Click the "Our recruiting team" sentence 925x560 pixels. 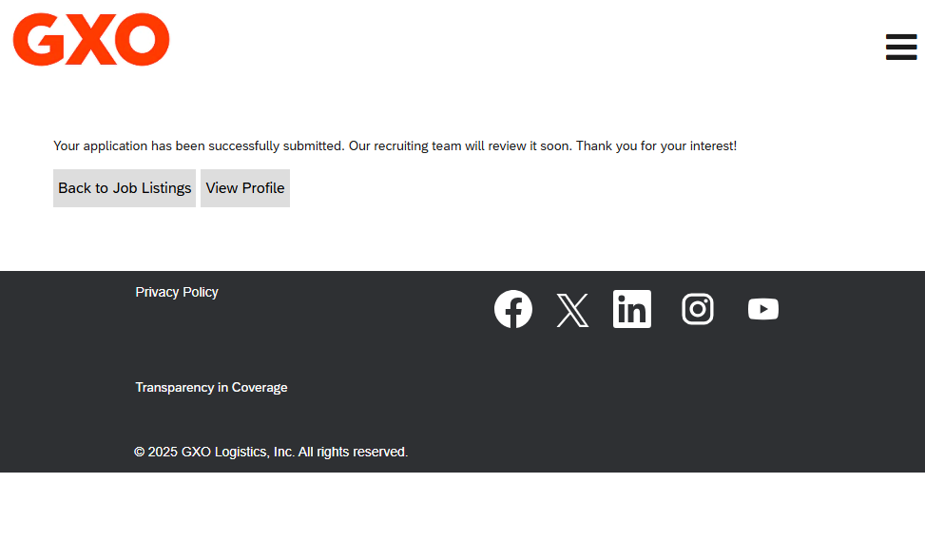pyautogui.click(x=460, y=146)
